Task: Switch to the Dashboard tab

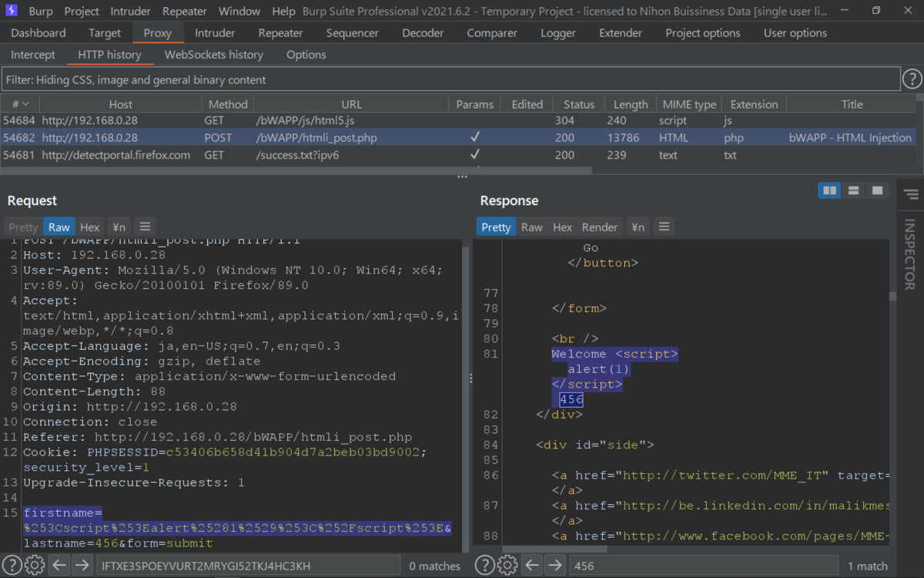Action: click(38, 33)
